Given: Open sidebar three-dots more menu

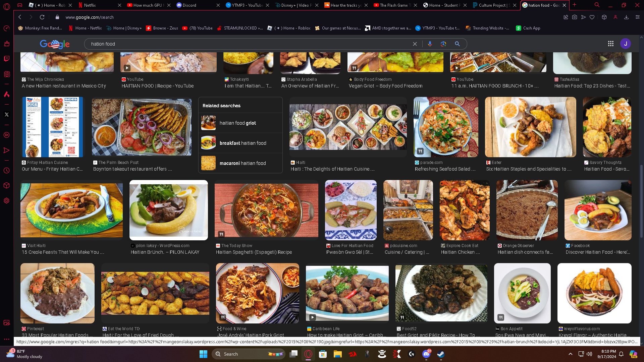Looking at the screenshot, I should coord(6,339).
